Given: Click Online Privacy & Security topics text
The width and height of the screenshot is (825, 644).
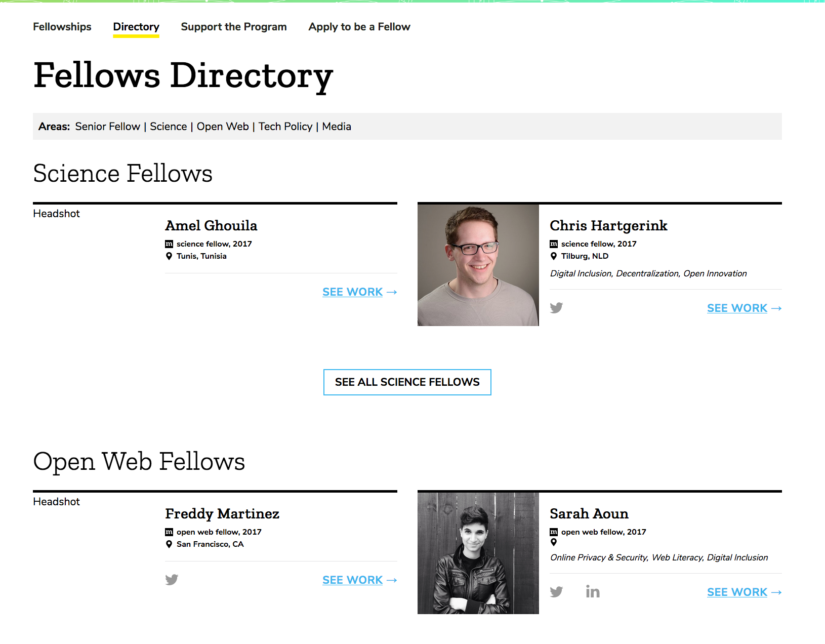Looking at the screenshot, I should [659, 557].
